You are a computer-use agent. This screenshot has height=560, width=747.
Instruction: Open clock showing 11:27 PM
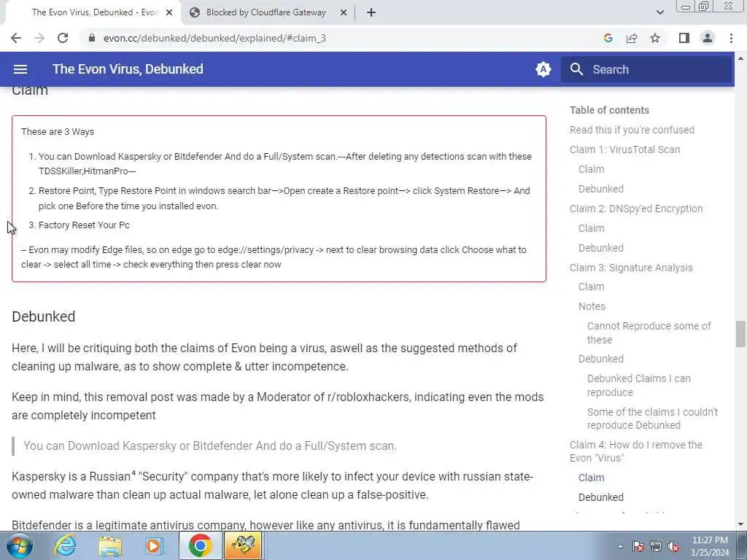pyautogui.click(x=710, y=545)
